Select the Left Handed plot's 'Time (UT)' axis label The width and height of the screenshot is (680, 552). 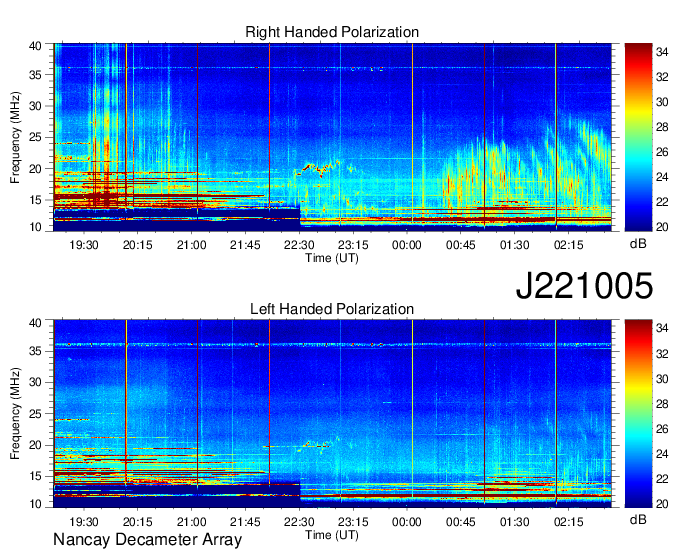click(332, 535)
